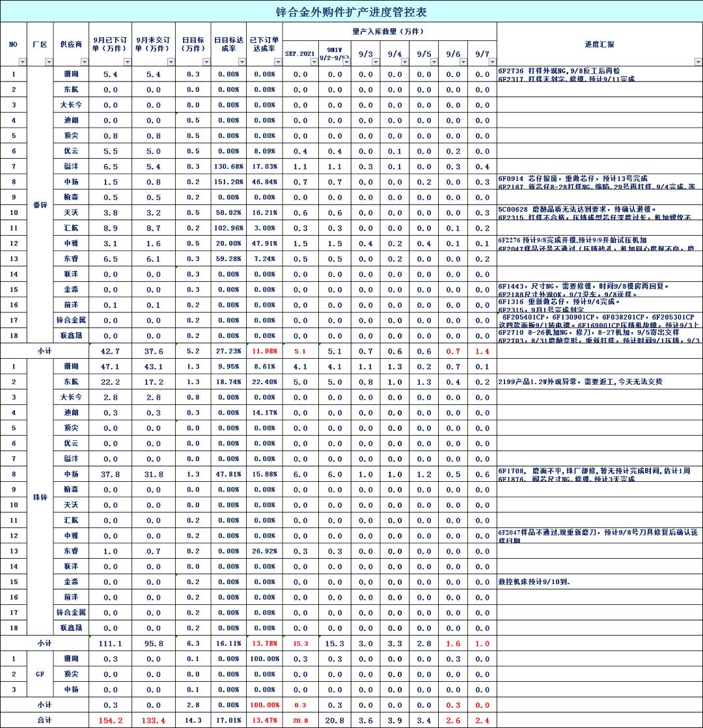
Task: Open the NO column filter dropdown
Action: pyautogui.click(x=21, y=62)
